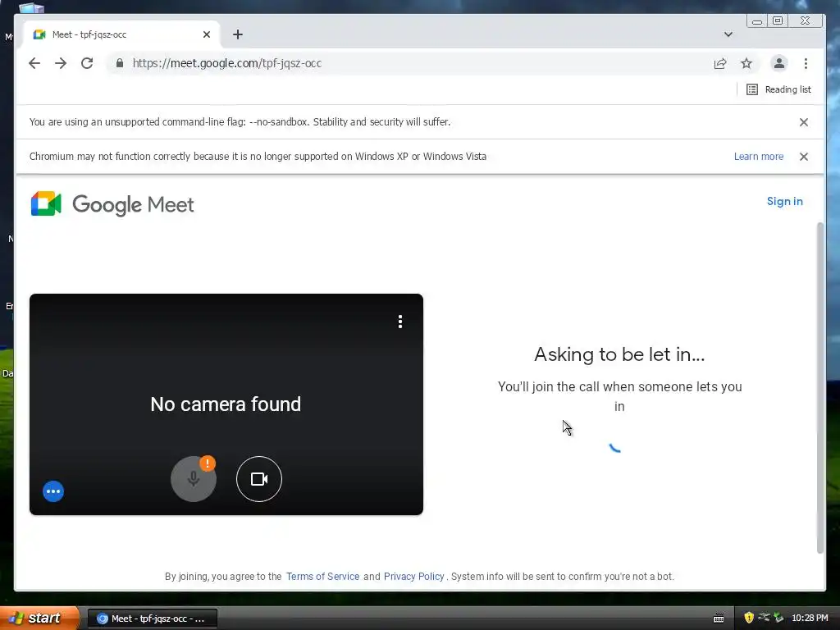Click the address bar URL
This screenshot has width=840, height=630.
(x=227, y=63)
